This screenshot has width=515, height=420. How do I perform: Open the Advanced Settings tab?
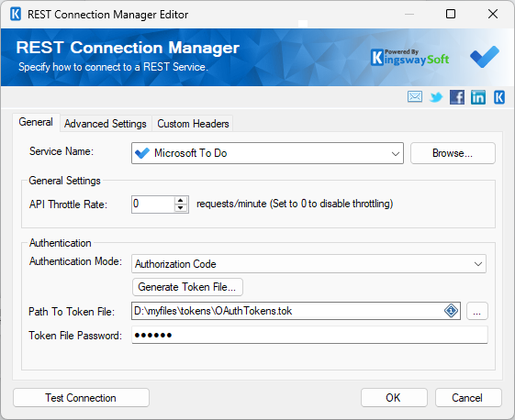[x=105, y=124]
